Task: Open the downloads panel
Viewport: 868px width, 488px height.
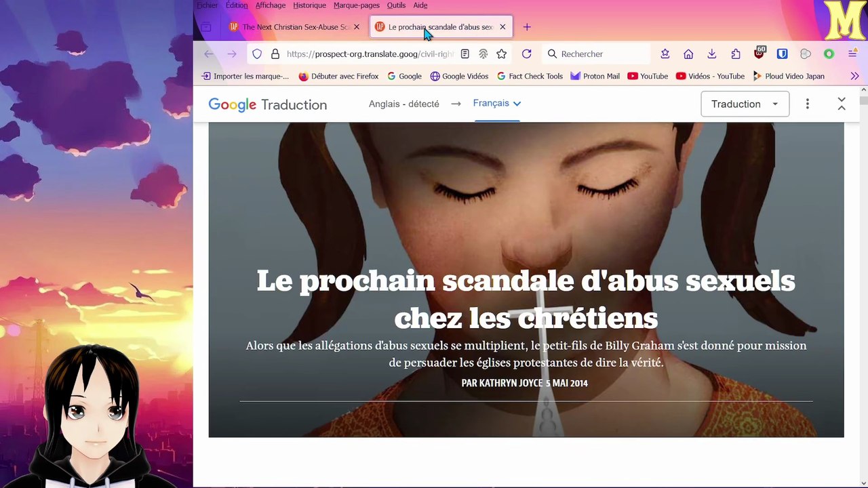Action: coord(712,54)
